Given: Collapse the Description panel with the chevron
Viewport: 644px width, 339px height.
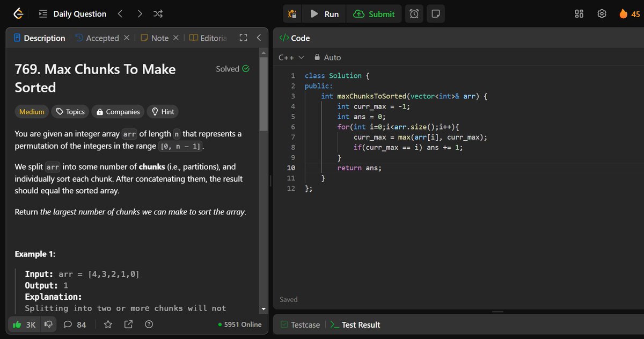Looking at the screenshot, I should pos(258,38).
